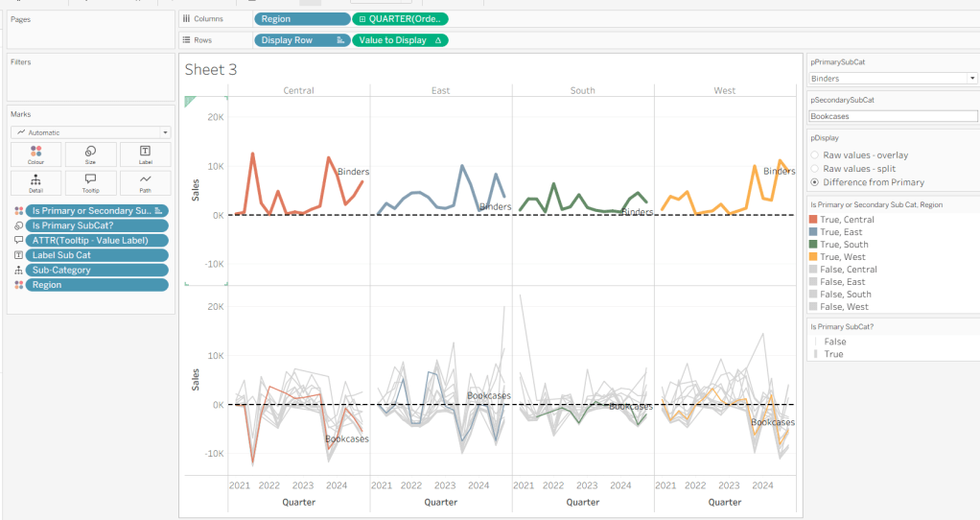The image size is (980, 520).
Task: Click the Path marks button
Action: pos(145,183)
